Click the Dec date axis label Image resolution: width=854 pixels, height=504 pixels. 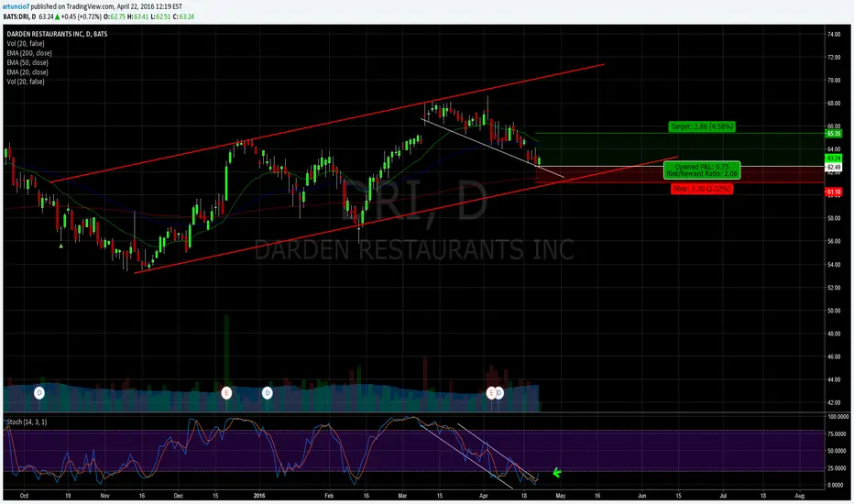[178, 496]
